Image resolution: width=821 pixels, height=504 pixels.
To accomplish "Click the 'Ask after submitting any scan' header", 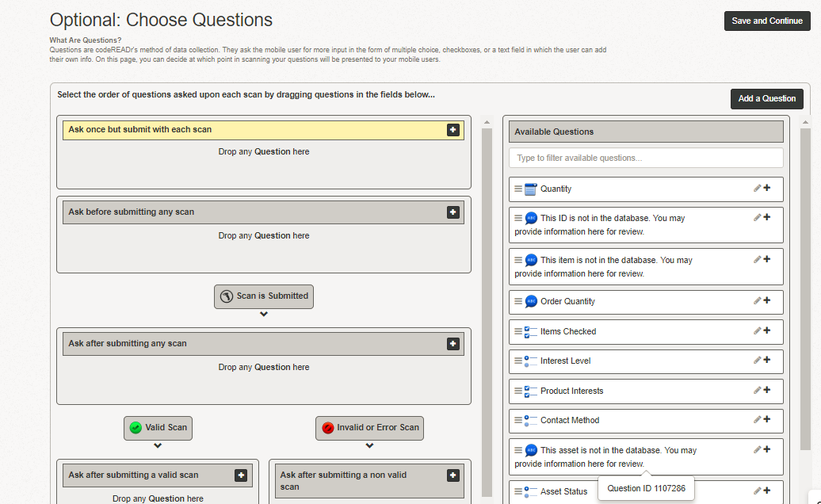I will pyautogui.click(x=263, y=343).
